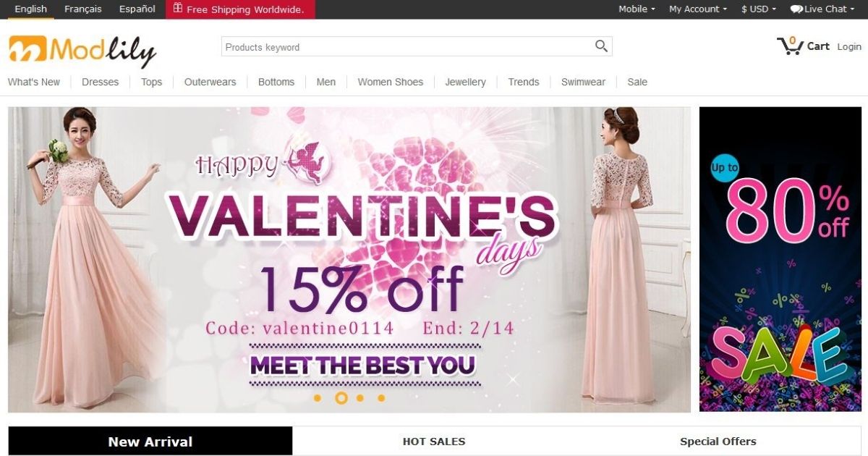Click the Products keyword search field
The width and height of the screenshot is (868, 456).
[x=407, y=46]
